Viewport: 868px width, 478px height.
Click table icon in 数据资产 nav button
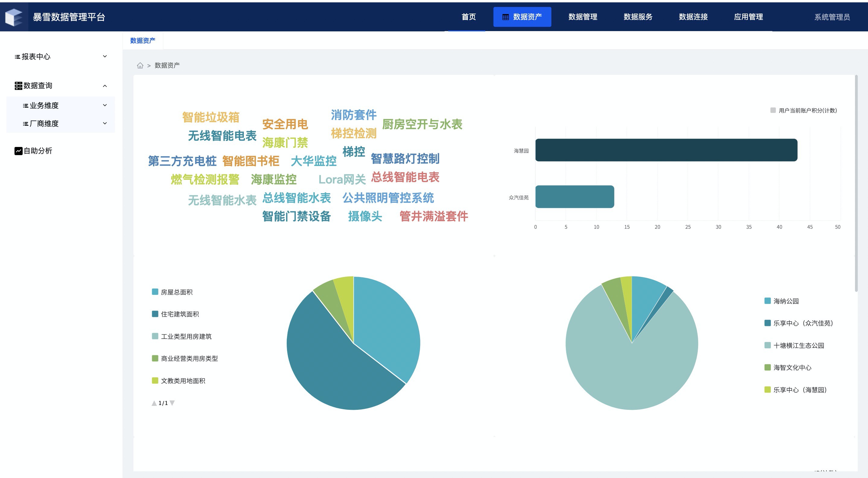[506, 17]
